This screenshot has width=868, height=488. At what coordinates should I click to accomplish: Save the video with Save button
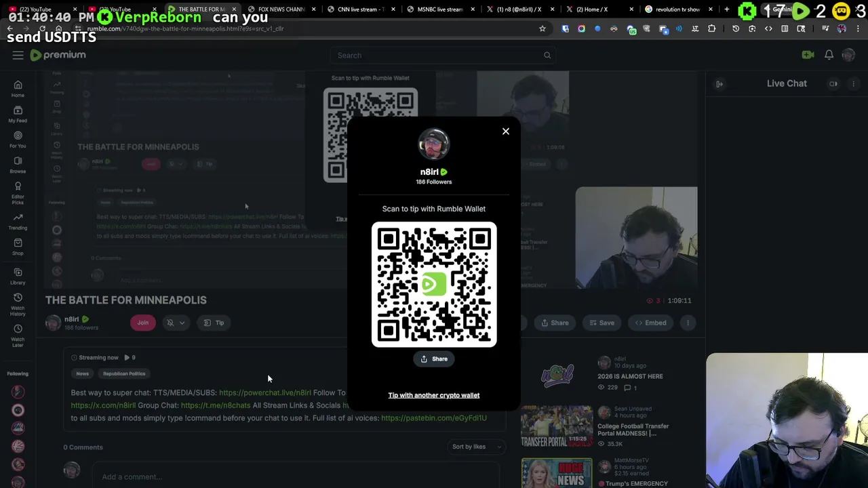[601, 323]
